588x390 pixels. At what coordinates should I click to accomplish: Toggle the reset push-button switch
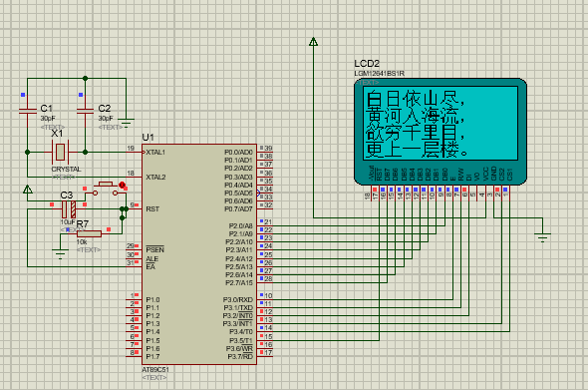click(106, 189)
